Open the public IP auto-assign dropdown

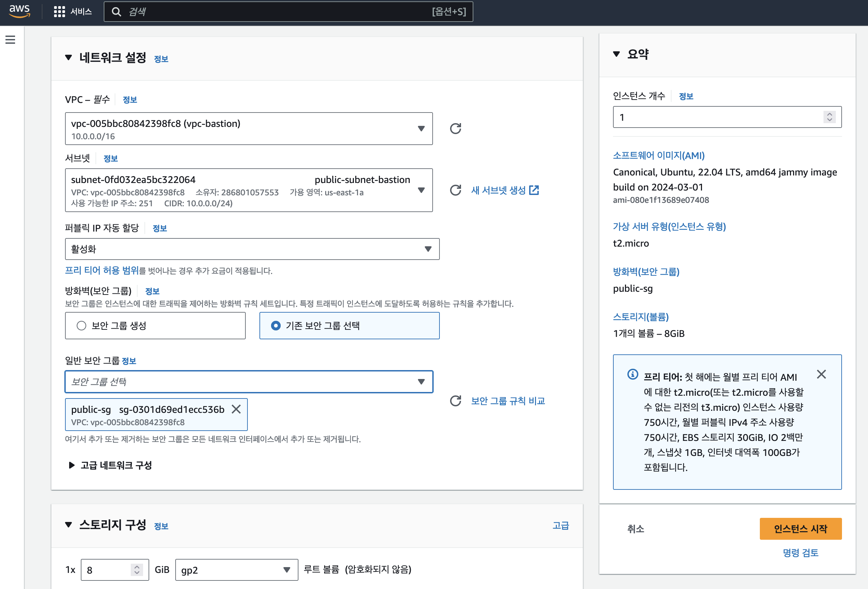pyautogui.click(x=252, y=249)
